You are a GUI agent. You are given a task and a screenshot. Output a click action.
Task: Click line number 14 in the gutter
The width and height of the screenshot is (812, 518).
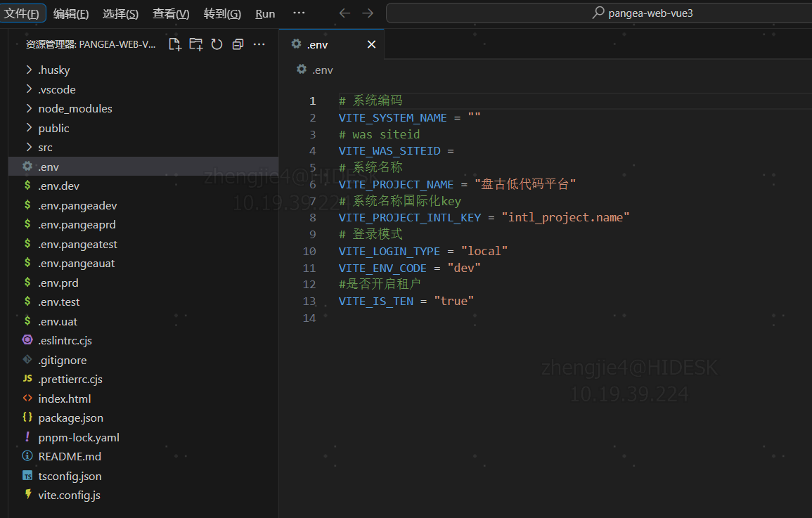pyautogui.click(x=309, y=318)
